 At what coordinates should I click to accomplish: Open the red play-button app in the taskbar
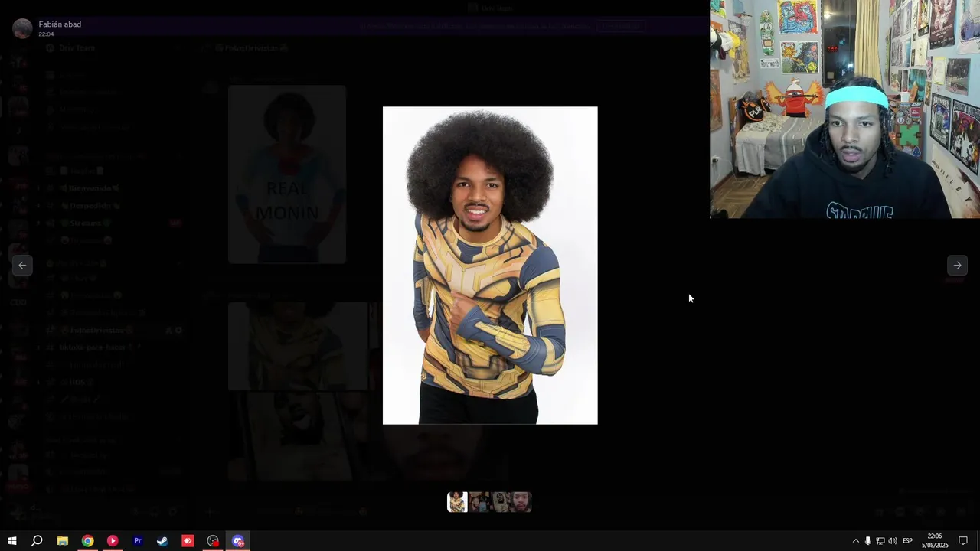(x=113, y=541)
